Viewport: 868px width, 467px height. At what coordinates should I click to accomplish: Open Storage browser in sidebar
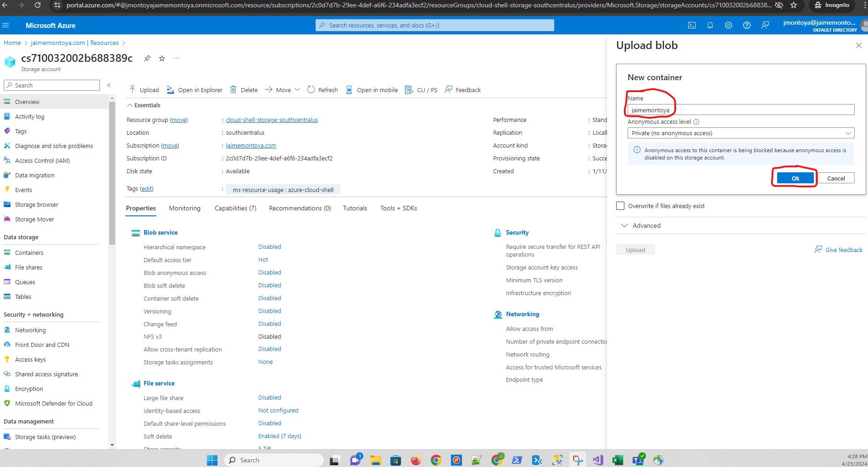click(37, 204)
